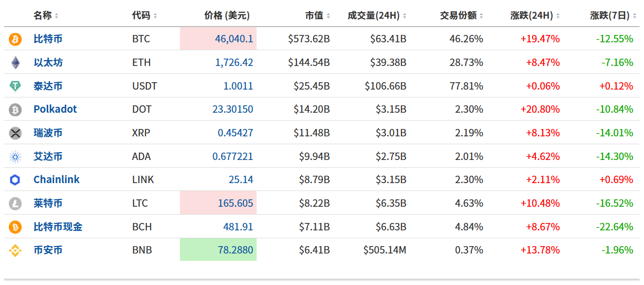Click market cap $573.62B
The height and width of the screenshot is (285, 644).
point(309,39)
